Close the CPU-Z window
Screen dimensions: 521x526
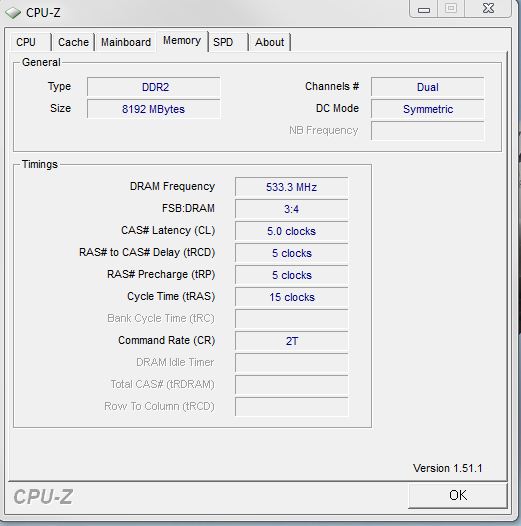click(x=488, y=9)
